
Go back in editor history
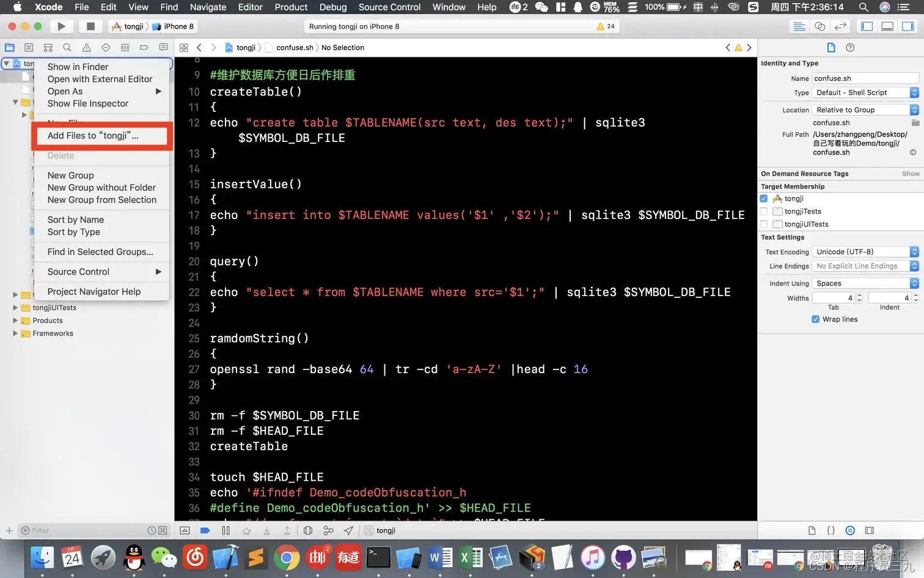199,48
